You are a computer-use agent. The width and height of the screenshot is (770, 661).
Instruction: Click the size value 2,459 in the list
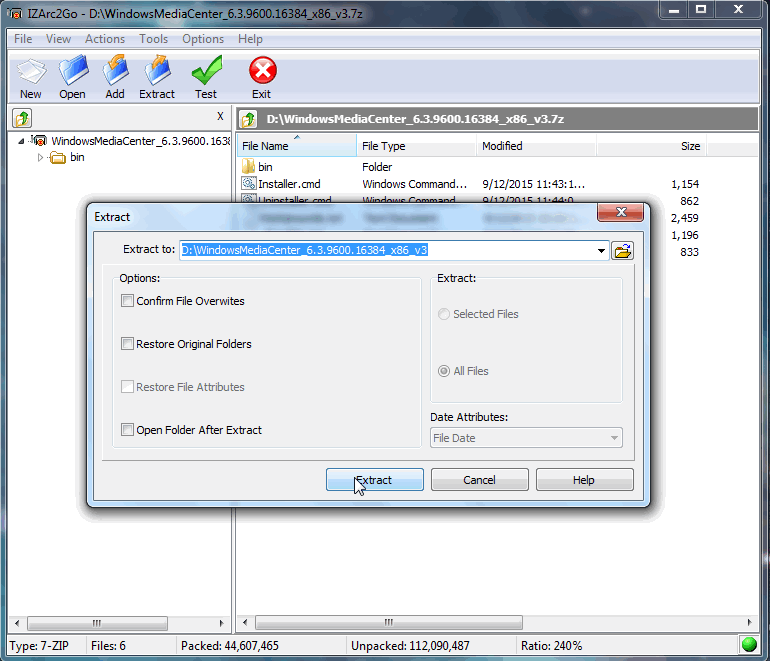(x=685, y=218)
